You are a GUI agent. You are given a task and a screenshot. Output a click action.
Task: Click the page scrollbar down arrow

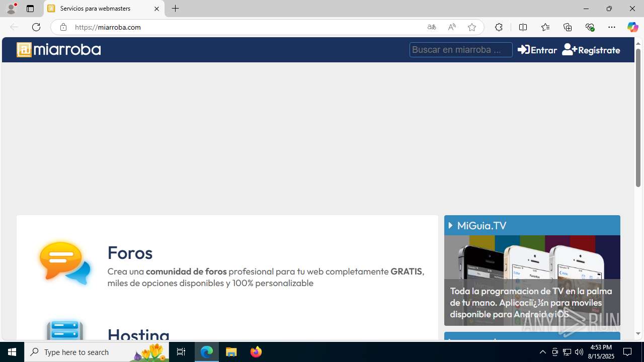638,334
